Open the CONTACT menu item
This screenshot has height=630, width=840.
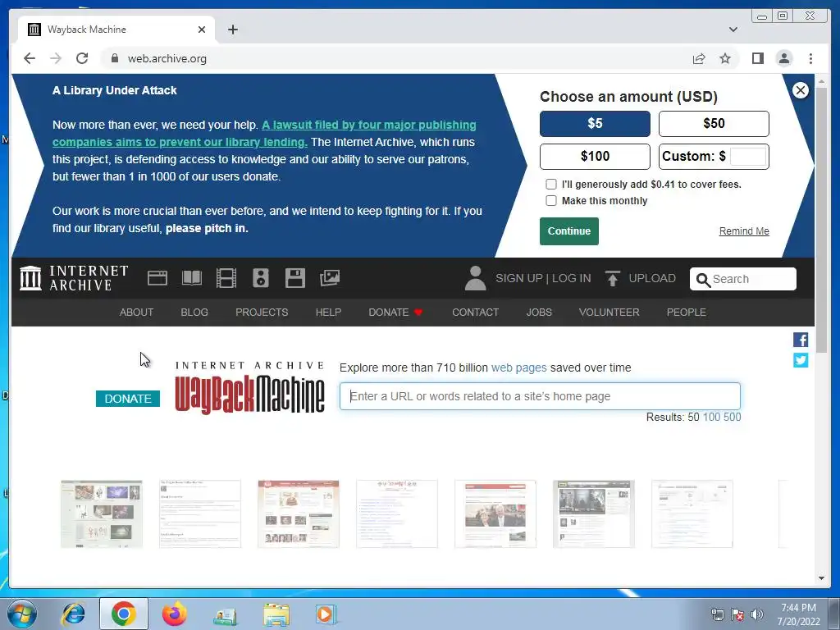(475, 313)
